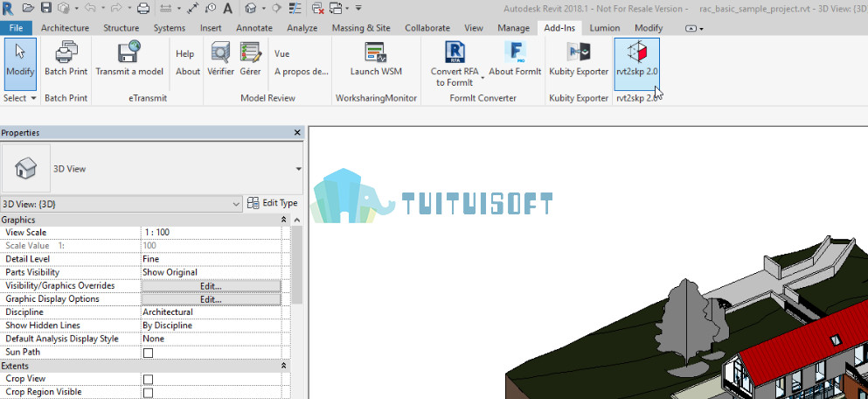
Task: Click Edit for Graphic Display Options
Action: (211, 300)
